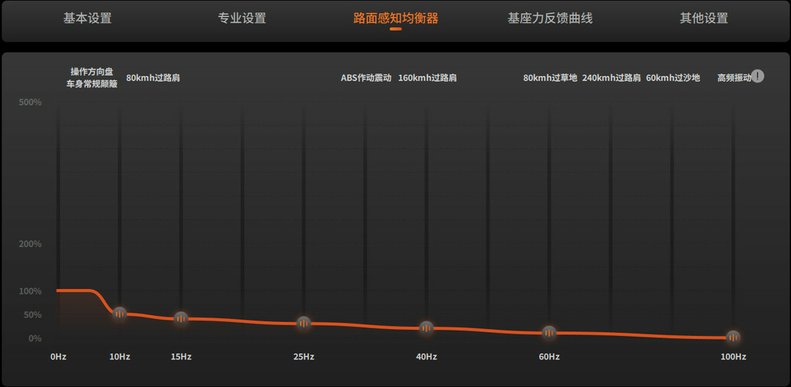Click the 25Hz equalizer handle
Screen dimensions: 791x387
[303, 323]
